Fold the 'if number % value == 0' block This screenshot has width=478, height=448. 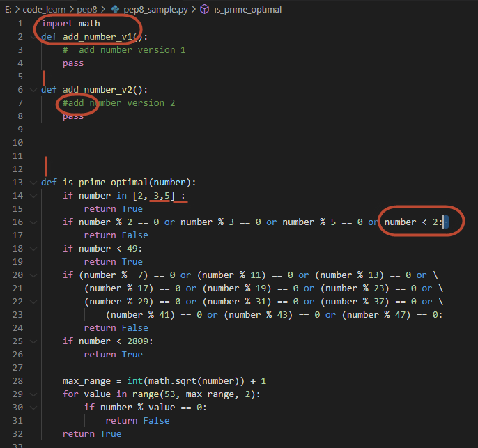tap(32, 408)
